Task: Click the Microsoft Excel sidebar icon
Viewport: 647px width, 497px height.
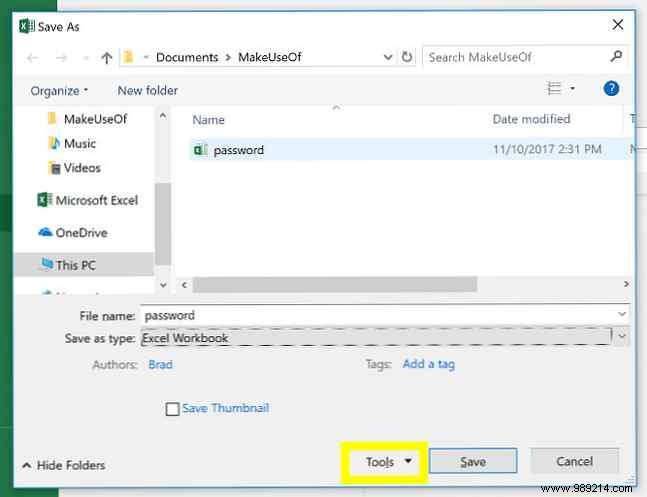Action: pos(45,200)
